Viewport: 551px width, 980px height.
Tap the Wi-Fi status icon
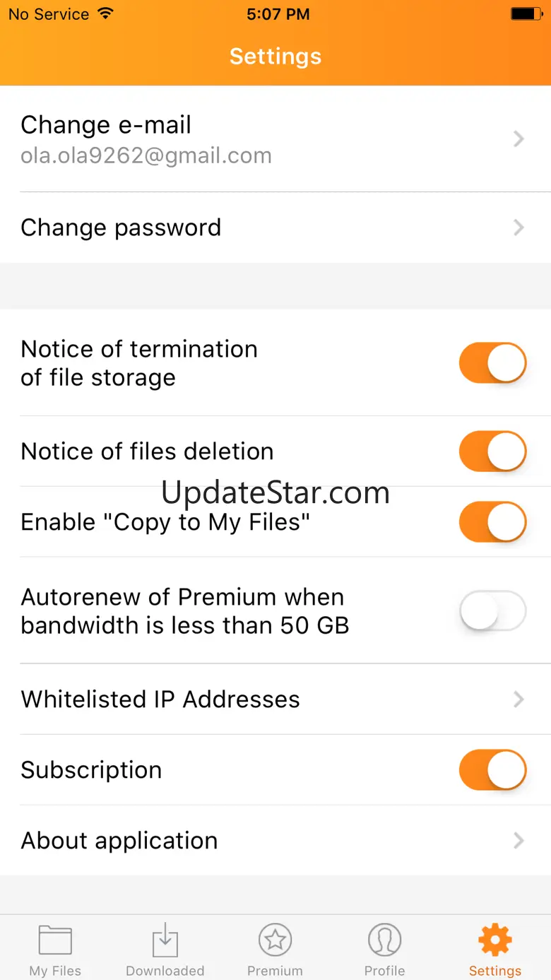pyautogui.click(x=105, y=14)
